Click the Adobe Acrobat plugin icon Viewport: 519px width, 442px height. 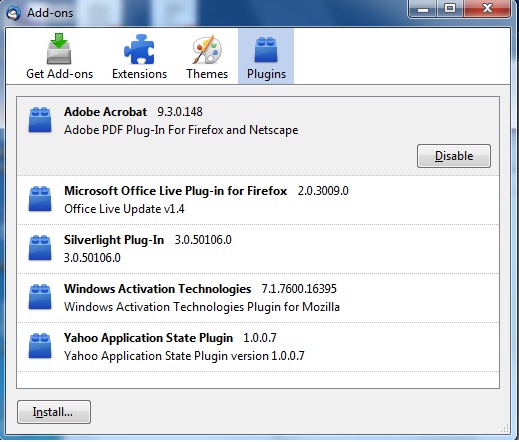click(40, 120)
